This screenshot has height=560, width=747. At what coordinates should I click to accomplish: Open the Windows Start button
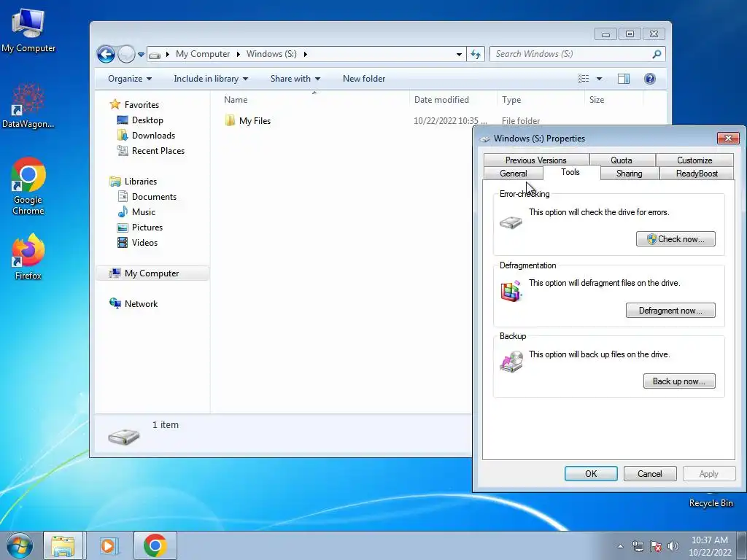pyautogui.click(x=19, y=545)
